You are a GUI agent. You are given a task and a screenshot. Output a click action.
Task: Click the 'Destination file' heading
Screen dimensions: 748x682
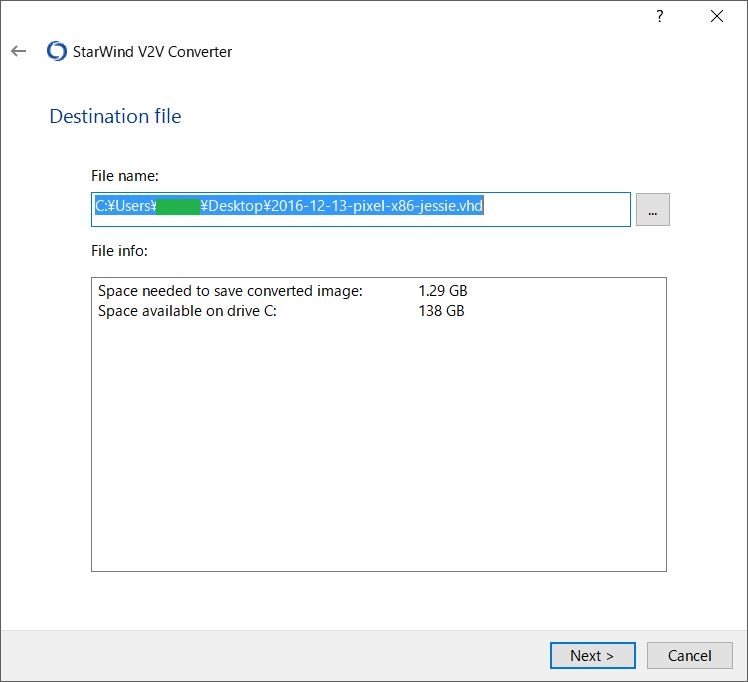pos(115,116)
